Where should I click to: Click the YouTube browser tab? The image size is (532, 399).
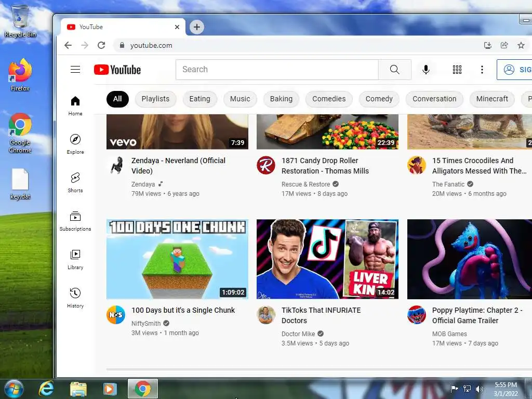pyautogui.click(x=123, y=27)
